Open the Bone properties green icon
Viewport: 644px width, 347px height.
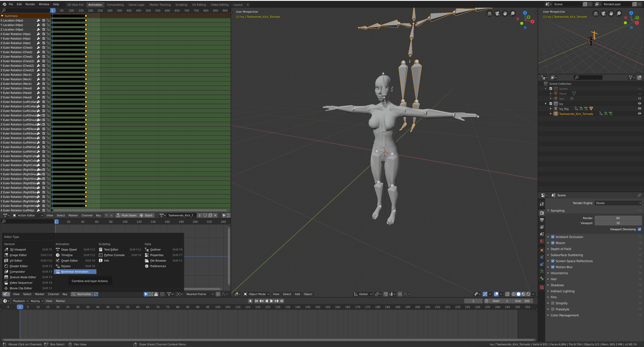pos(542,278)
